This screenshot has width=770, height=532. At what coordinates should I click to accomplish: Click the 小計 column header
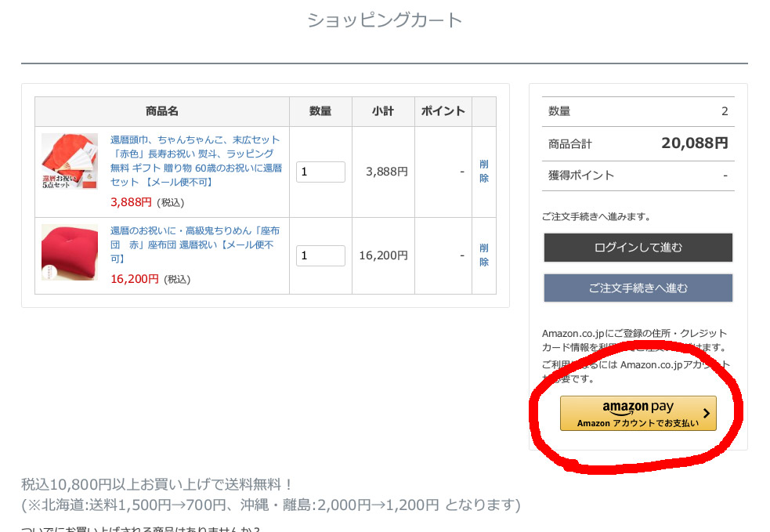click(383, 111)
